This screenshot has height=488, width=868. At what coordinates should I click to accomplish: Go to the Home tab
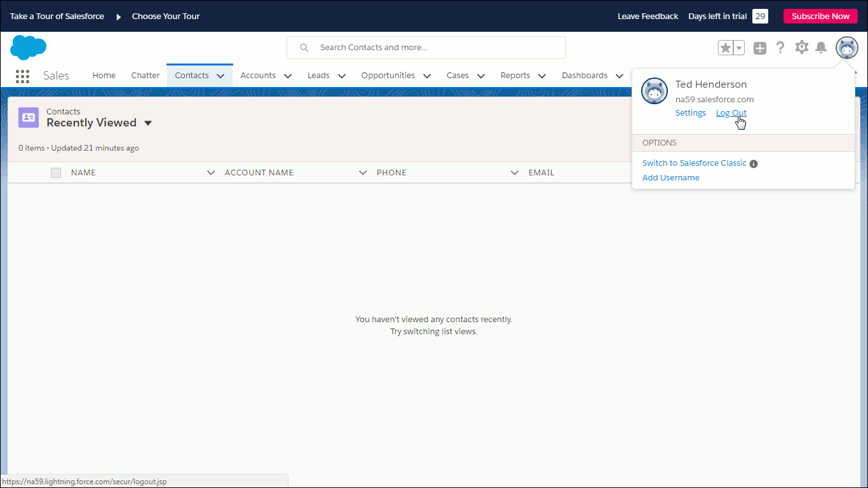tap(104, 76)
